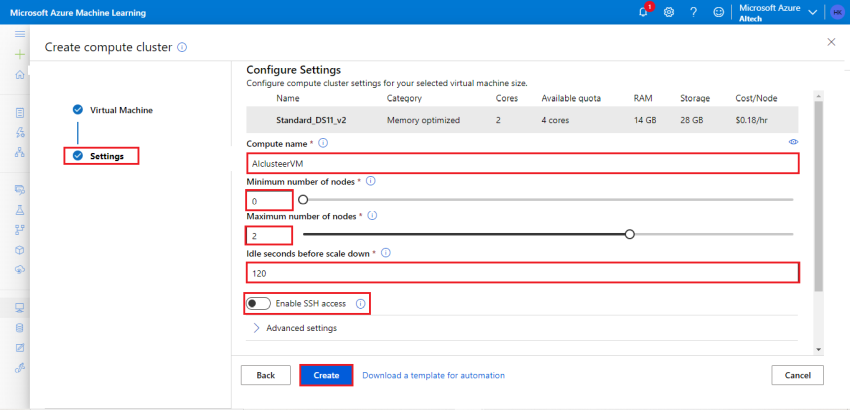Click the Microsoft Azure Machine Learning title
The width and height of the screenshot is (850, 410).
(78, 12)
